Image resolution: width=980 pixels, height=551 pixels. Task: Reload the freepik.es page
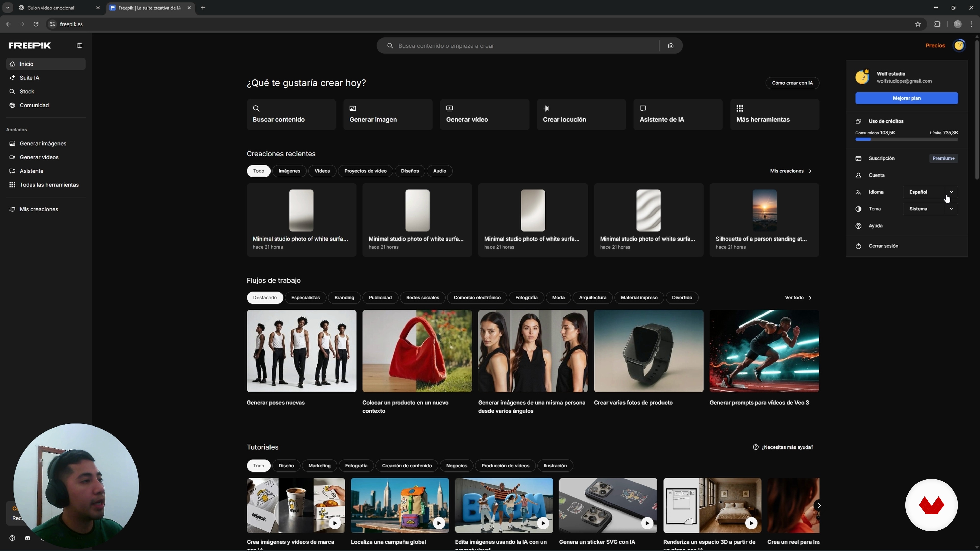36,24
